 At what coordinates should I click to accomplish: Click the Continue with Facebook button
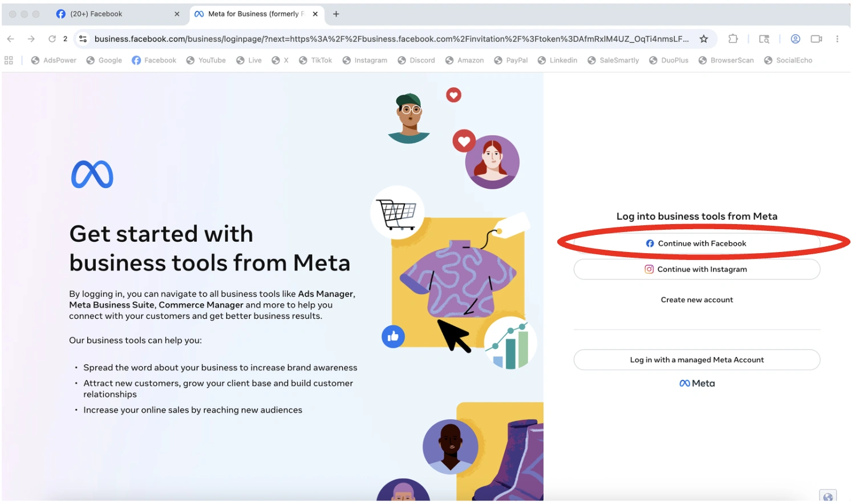(x=696, y=243)
